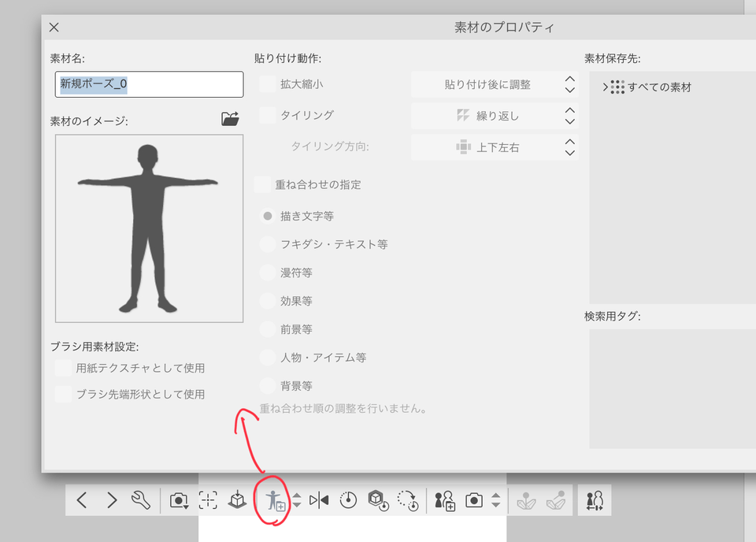Click the 貼り付け動作 label
The image size is (756, 542).
[288, 58]
